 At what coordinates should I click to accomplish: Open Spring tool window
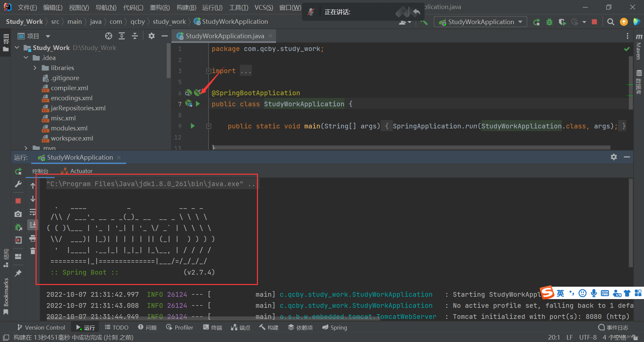click(x=335, y=327)
